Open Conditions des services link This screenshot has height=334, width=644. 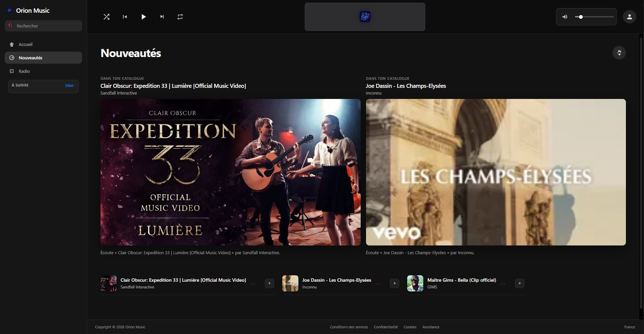(x=349, y=327)
